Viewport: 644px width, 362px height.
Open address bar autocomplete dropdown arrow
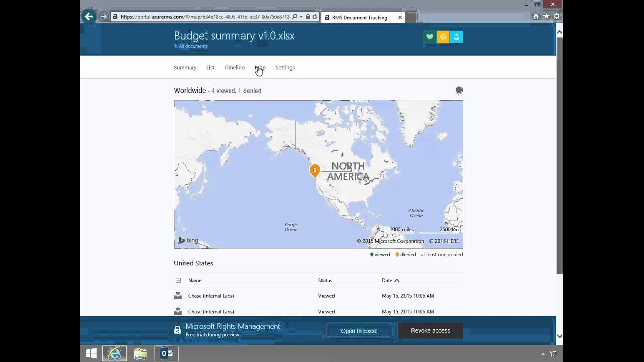coord(301,17)
